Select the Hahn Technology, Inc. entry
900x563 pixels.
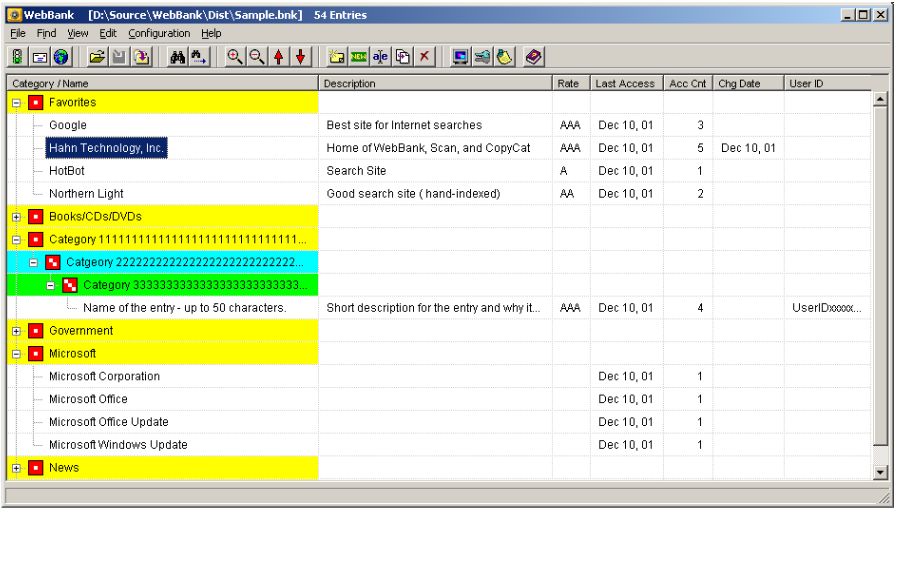tap(106, 148)
